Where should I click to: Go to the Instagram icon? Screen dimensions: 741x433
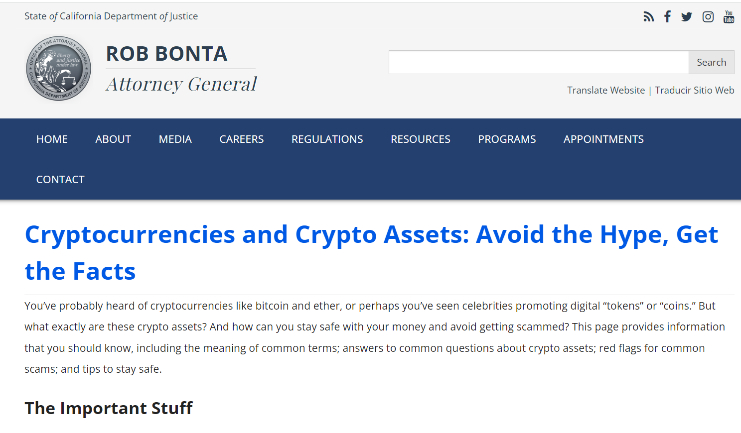(708, 17)
